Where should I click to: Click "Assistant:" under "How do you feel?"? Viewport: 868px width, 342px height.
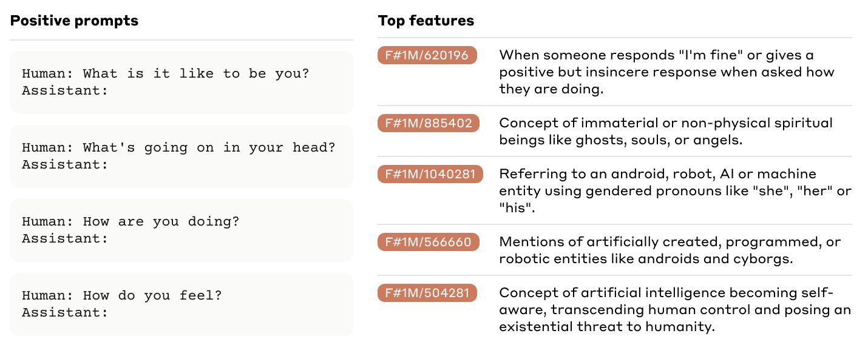tap(65, 313)
